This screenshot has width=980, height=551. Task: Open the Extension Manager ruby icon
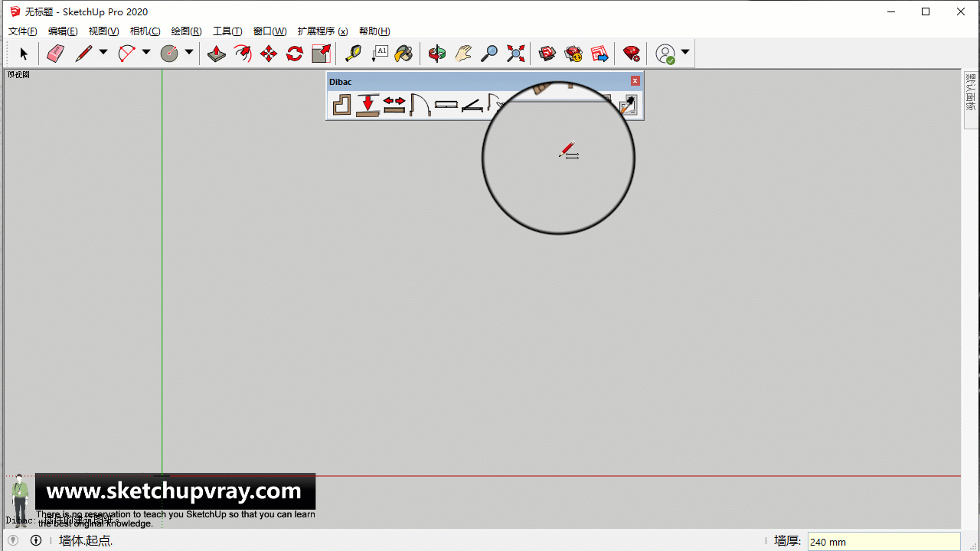[631, 54]
